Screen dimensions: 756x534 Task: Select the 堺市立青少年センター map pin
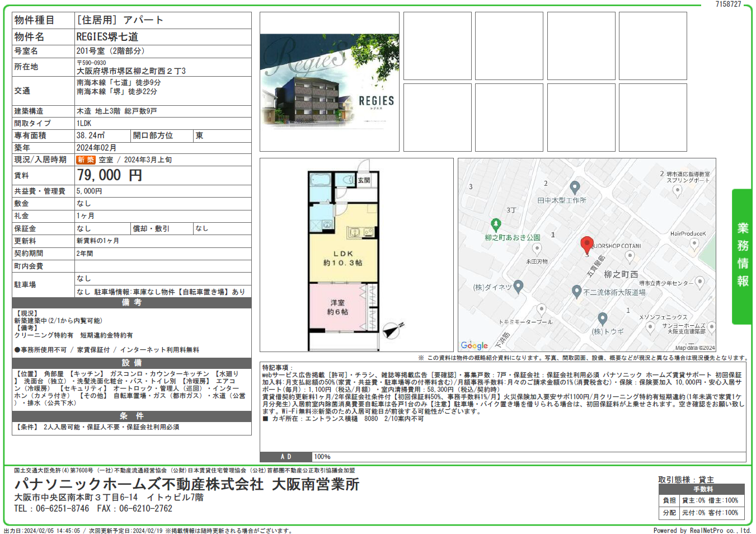coord(699,282)
